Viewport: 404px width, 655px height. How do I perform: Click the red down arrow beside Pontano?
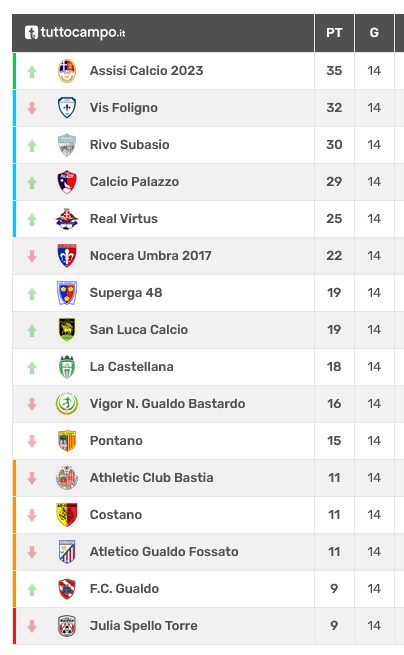tap(32, 441)
